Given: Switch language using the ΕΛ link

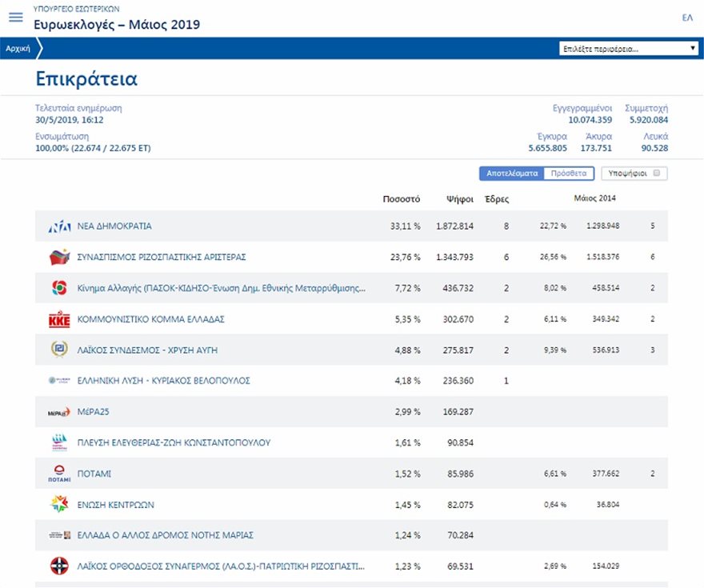Looking at the screenshot, I should tap(686, 18).
